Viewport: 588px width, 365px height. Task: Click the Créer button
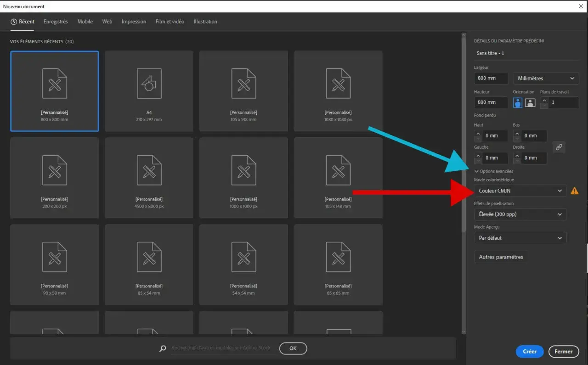click(530, 352)
